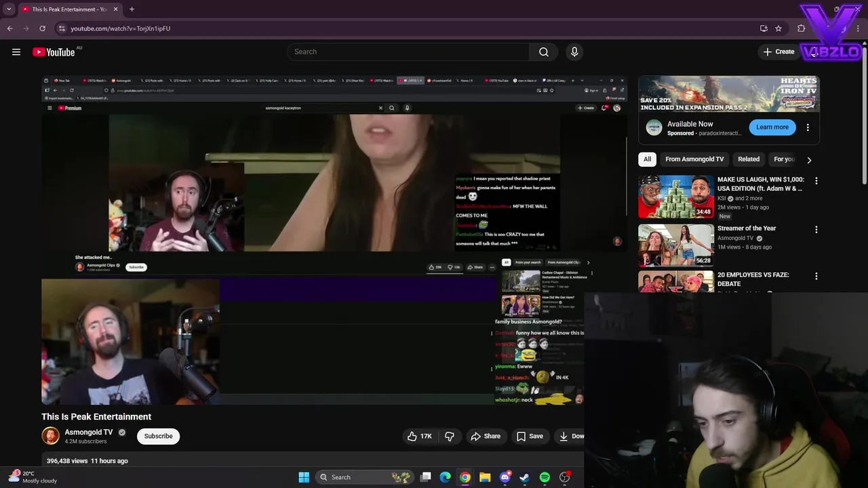Image resolution: width=868 pixels, height=488 pixels.
Task: Open options for Make Us Laugh video
Action: coord(816,181)
